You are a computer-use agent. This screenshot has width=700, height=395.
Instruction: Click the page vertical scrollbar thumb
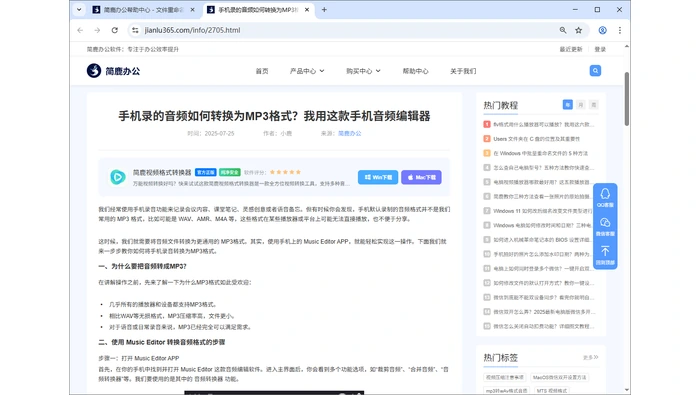click(x=627, y=99)
